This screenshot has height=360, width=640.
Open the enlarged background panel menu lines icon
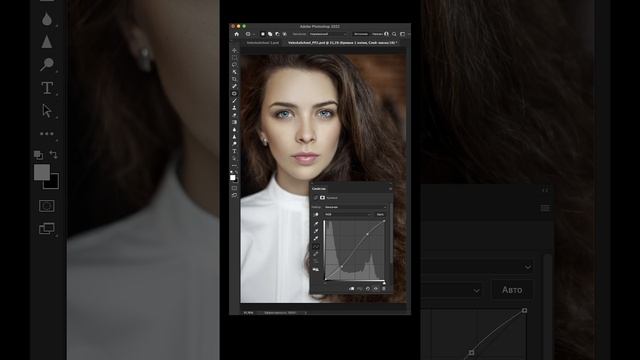(x=545, y=208)
